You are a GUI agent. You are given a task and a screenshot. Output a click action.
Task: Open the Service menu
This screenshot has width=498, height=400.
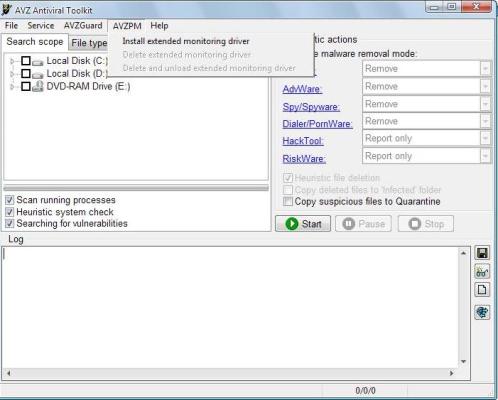coord(41,26)
